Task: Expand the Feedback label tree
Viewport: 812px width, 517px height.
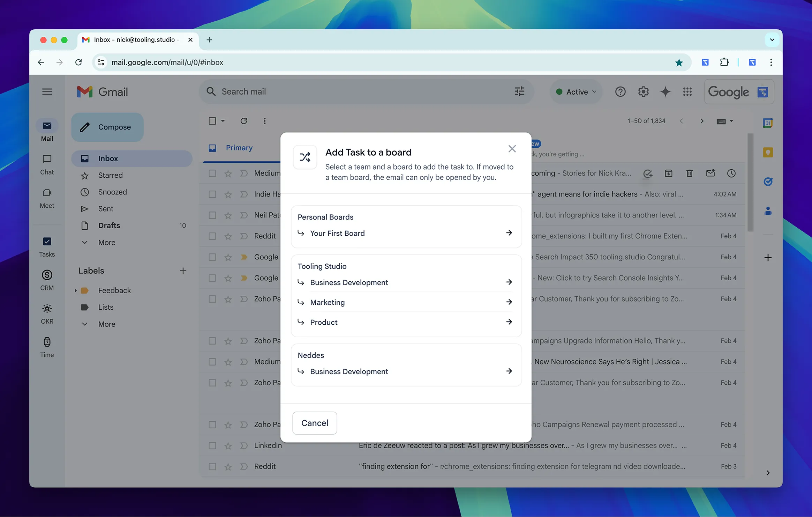Action: click(x=75, y=290)
